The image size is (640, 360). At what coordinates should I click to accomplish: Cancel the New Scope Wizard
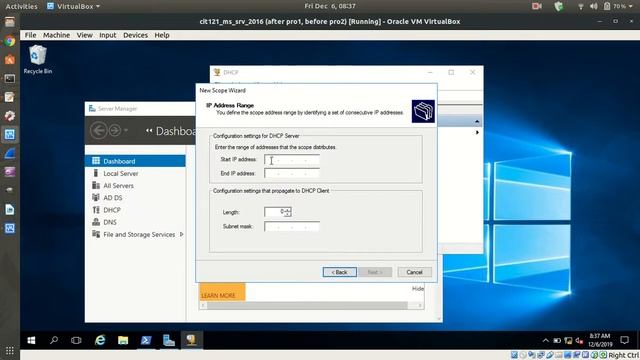point(414,272)
